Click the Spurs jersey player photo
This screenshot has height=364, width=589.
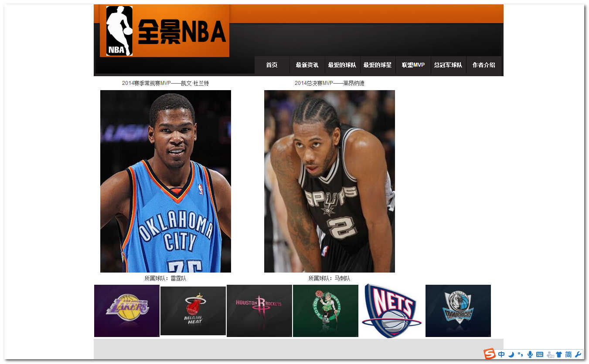pos(330,181)
